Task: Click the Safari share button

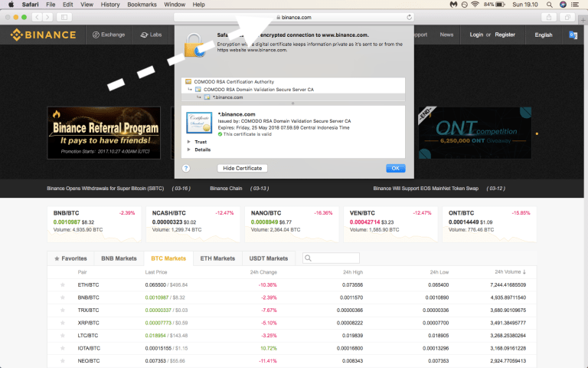Action: [x=549, y=17]
